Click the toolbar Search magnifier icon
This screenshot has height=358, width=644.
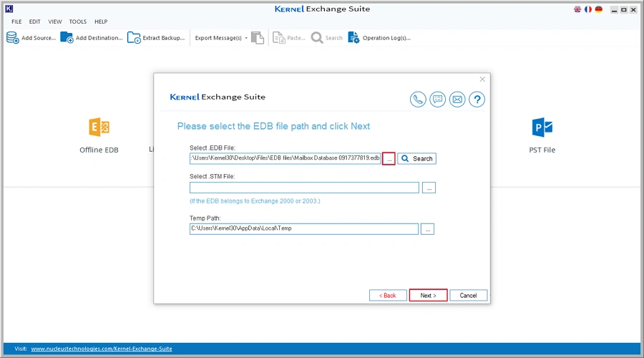click(317, 38)
